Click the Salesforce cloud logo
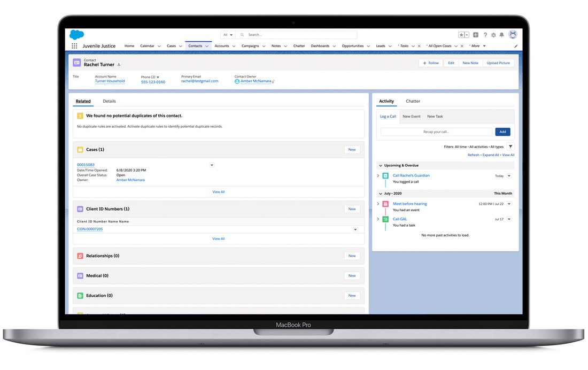This screenshot has width=588, height=370. (x=77, y=35)
